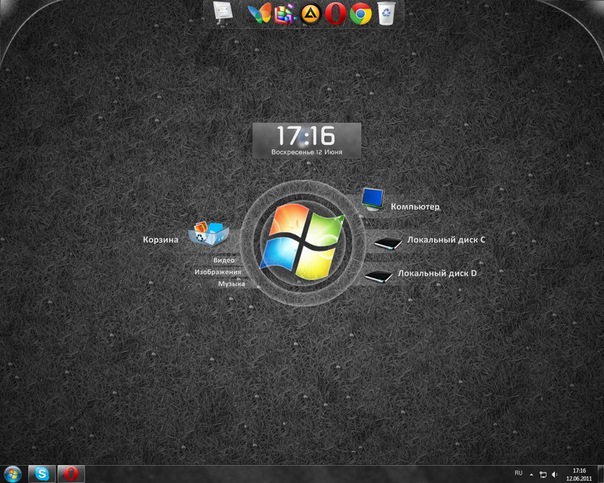Screen dimensions: 604x483
Task: Open Локальный диск C
Action: coord(440,241)
